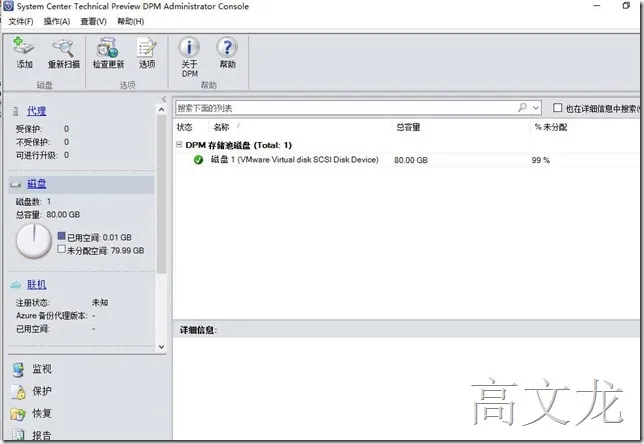Open the 选项 (Options) toolbar icon

(147, 48)
